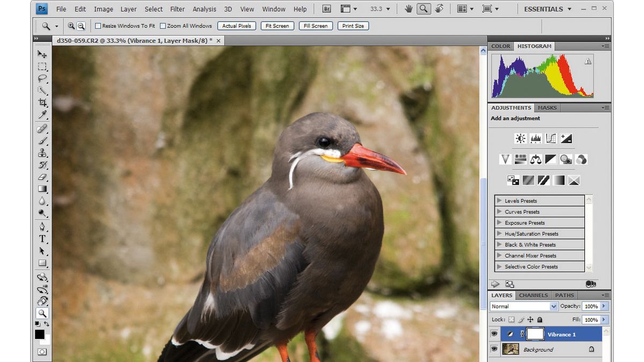644x362 pixels.
Task: Create a Hue/Saturation adjustment
Action: coord(519,159)
